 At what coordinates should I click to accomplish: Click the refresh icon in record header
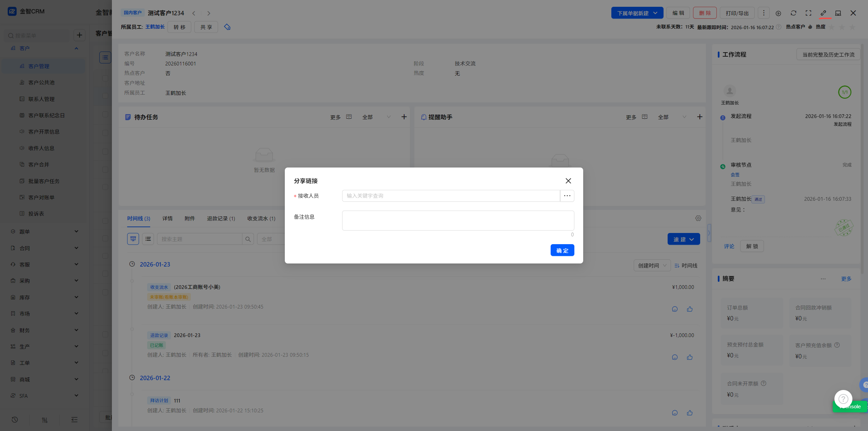coord(793,13)
